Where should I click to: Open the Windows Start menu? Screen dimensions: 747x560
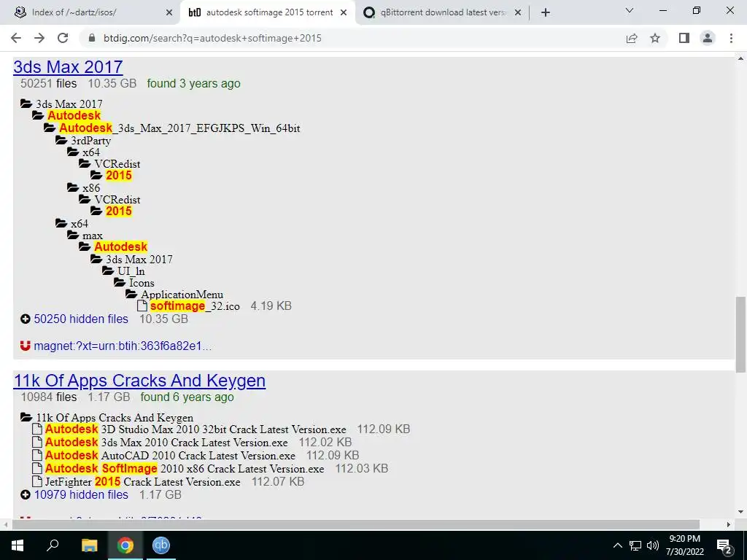coord(18,545)
